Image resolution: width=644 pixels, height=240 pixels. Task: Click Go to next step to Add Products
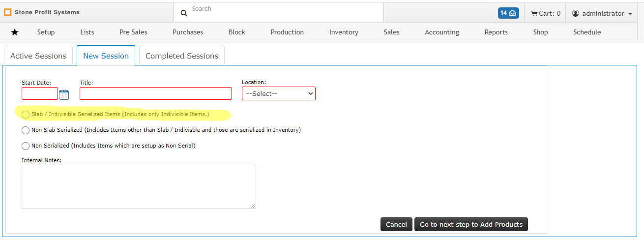pyautogui.click(x=471, y=224)
